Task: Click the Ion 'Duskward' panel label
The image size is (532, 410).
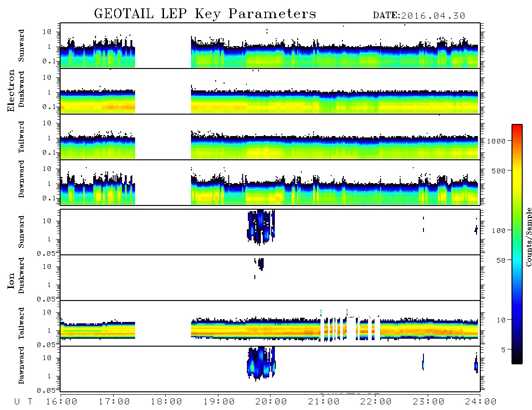Action: [x=21, y=275]
